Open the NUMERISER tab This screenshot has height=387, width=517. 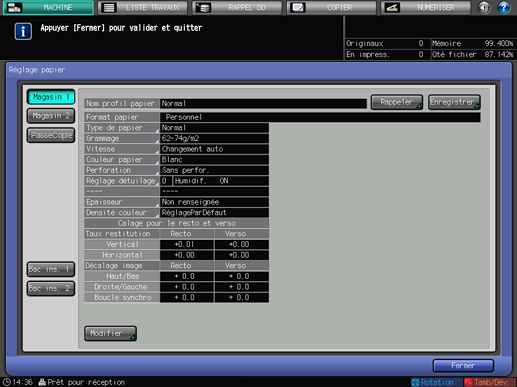click(426, 7)
